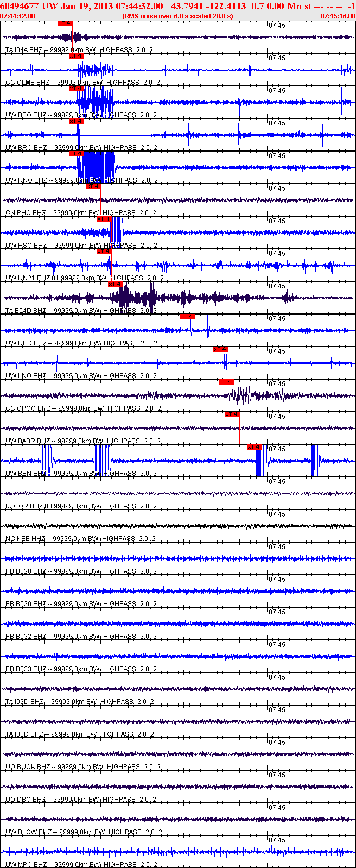The image size is (356, 868).
Task: Click the end time 07:45:16.00 label
Action: click(338, 16)
